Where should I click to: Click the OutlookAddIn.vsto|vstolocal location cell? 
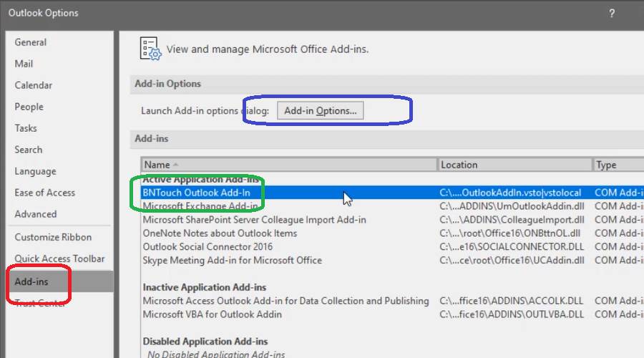(510, 193)
